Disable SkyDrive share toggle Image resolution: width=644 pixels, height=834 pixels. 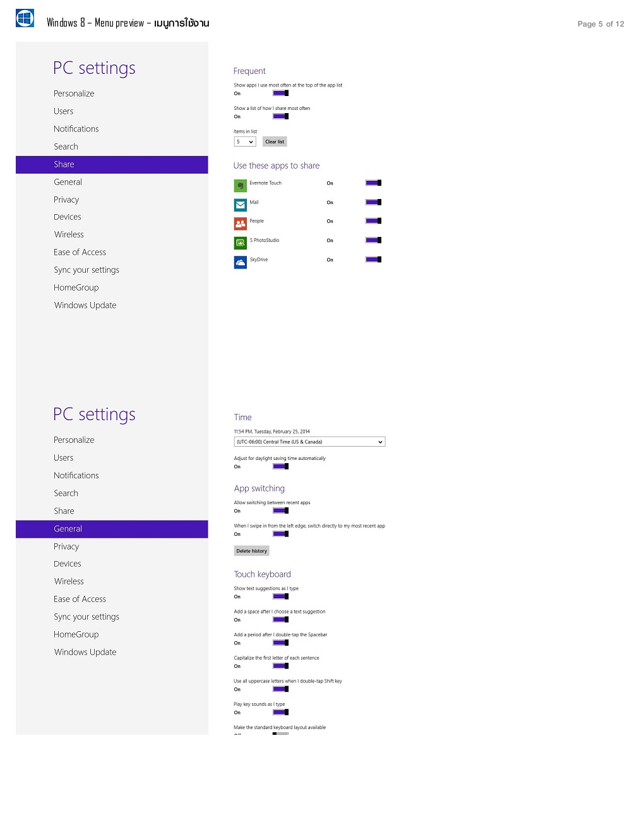coord(373,259)
